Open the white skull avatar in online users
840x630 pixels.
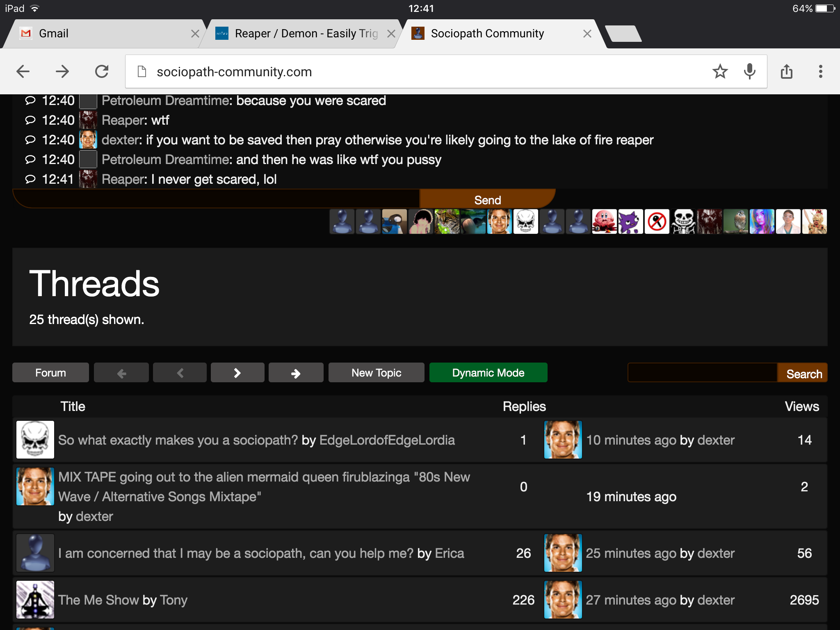(x=525, y=221)
